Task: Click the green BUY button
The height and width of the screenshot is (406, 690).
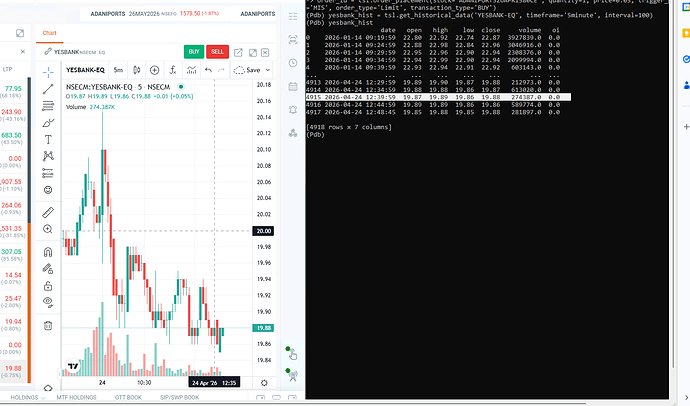Action: [194, 52]
